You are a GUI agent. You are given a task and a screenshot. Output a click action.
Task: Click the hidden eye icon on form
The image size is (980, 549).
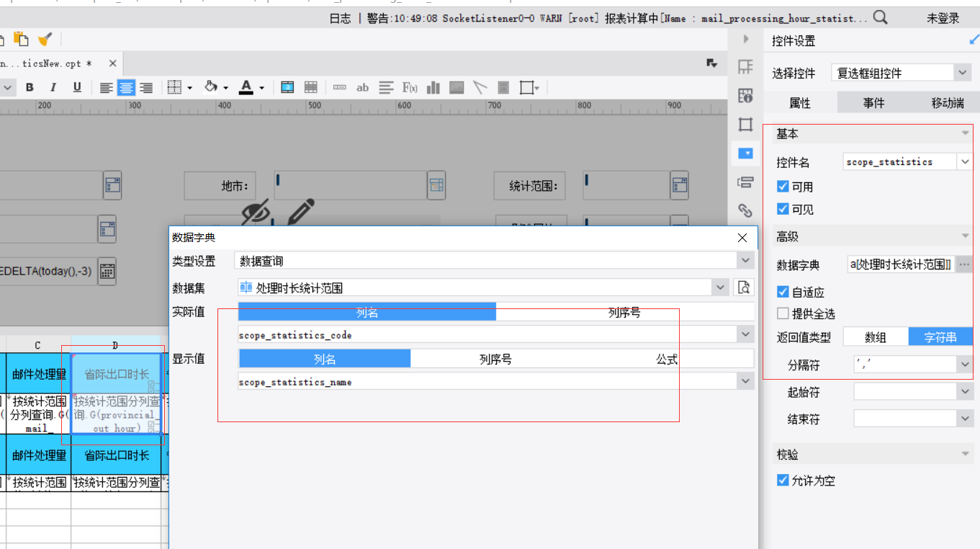coord(256,211)
